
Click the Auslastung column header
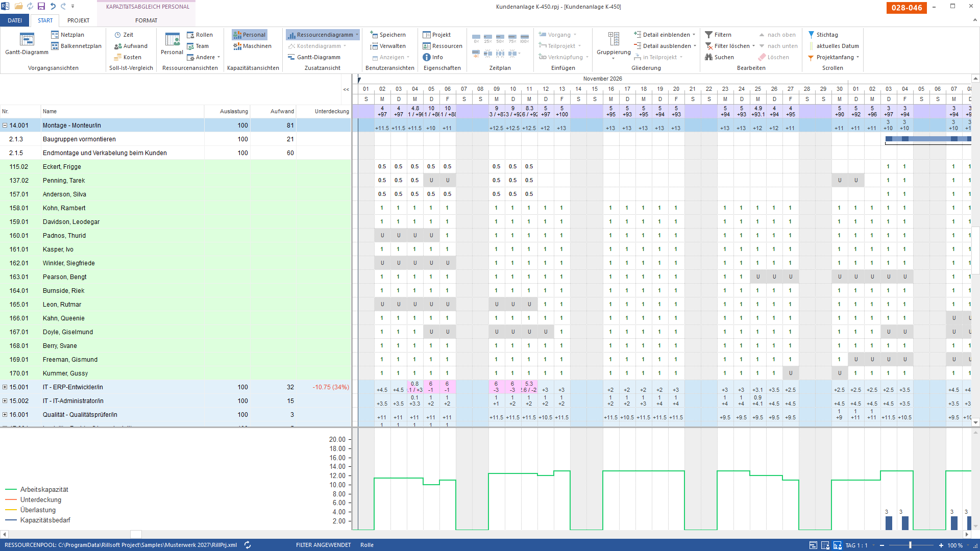[227, 111]
